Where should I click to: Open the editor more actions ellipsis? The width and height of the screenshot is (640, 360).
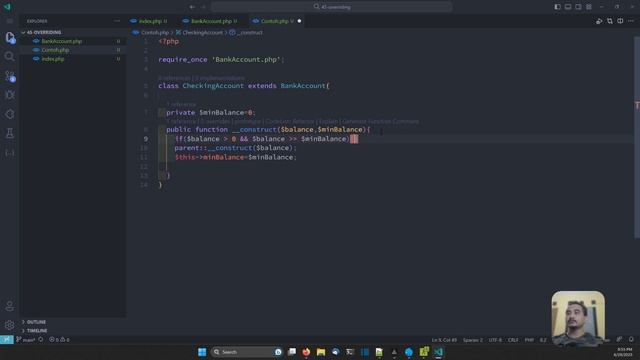pos(631,21)
